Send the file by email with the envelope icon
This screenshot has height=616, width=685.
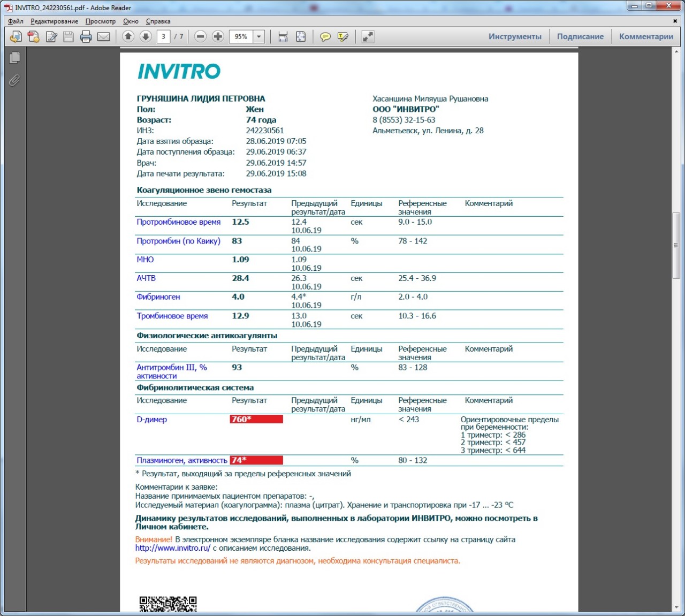[103, 36]
